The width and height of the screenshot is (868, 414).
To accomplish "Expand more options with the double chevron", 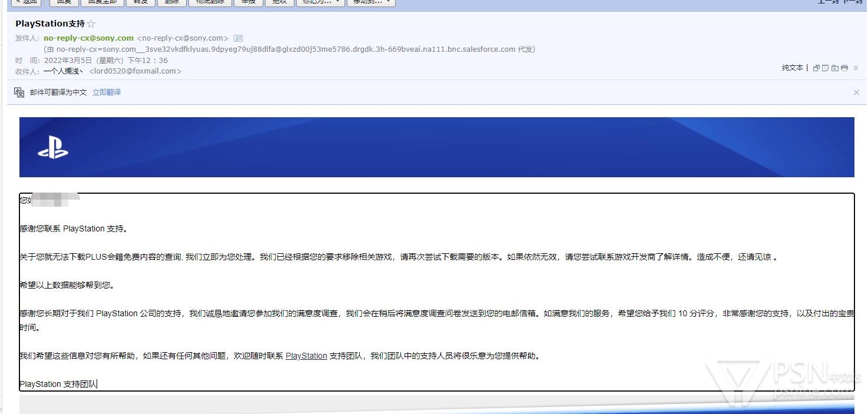I will [856, 68].
